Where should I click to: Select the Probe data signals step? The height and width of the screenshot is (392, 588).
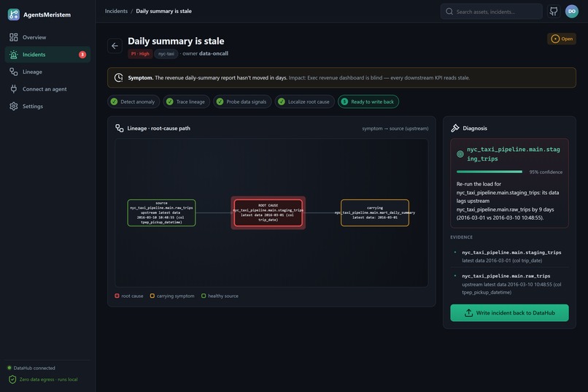click(242, 101)
